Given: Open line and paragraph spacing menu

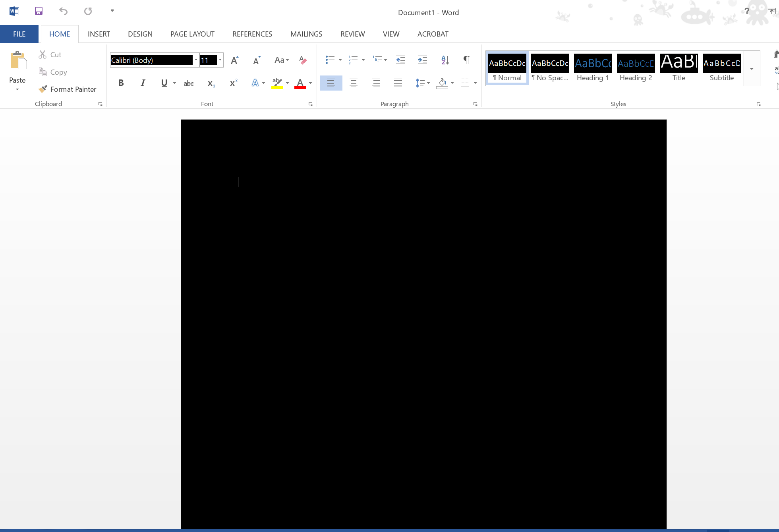Looking at the screenshot, I should coord(422,83).
